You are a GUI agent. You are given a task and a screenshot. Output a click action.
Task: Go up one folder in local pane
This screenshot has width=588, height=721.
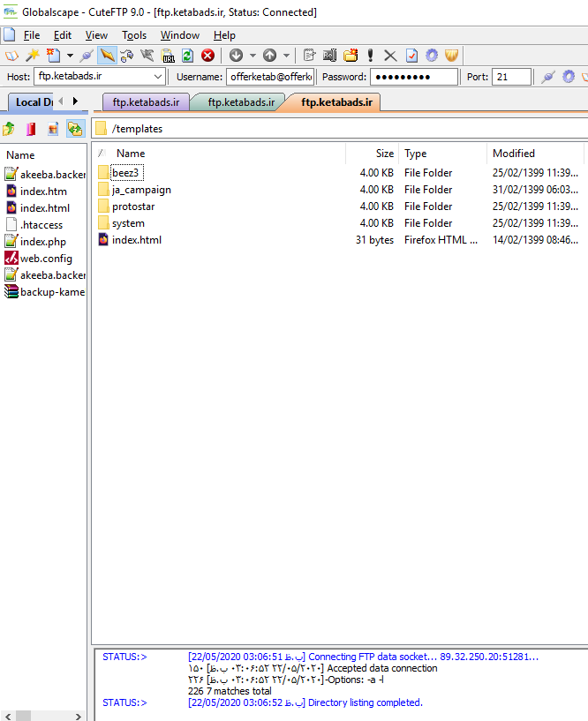coord(9,129)
